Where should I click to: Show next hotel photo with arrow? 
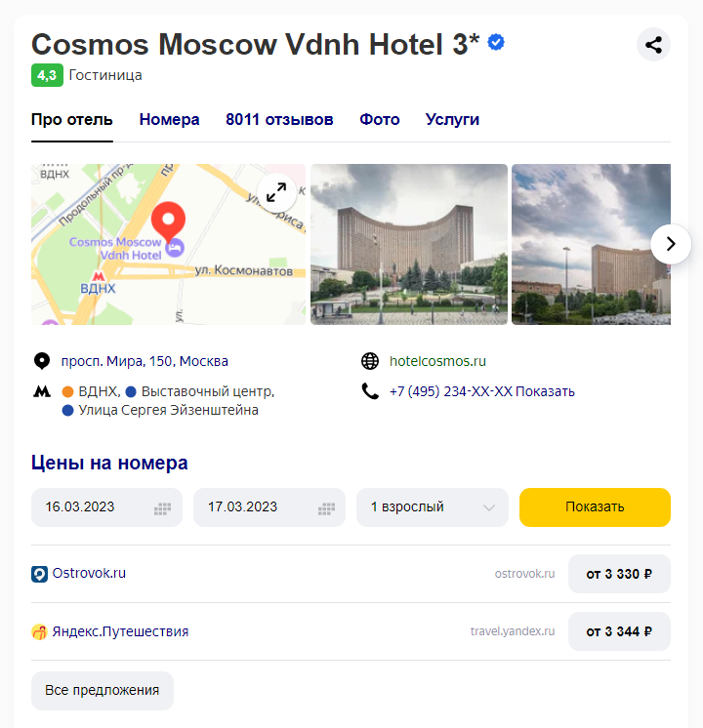click(x=671, y=244)
